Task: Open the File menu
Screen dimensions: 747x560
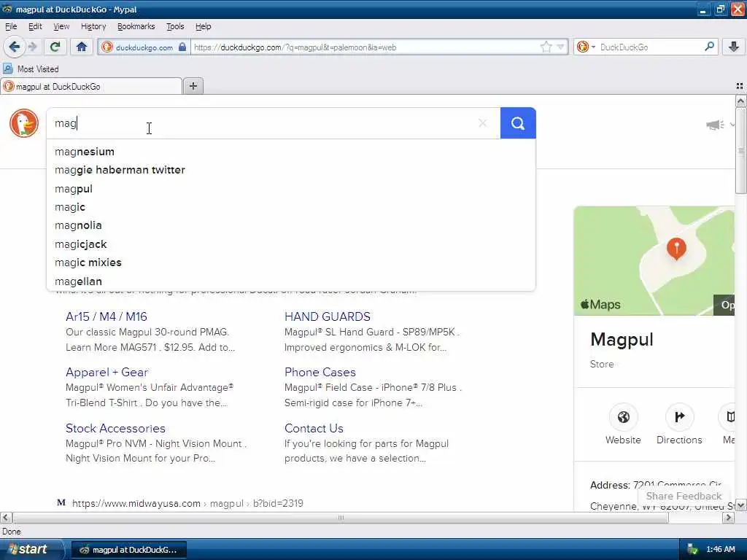Action: coord(11,26)
